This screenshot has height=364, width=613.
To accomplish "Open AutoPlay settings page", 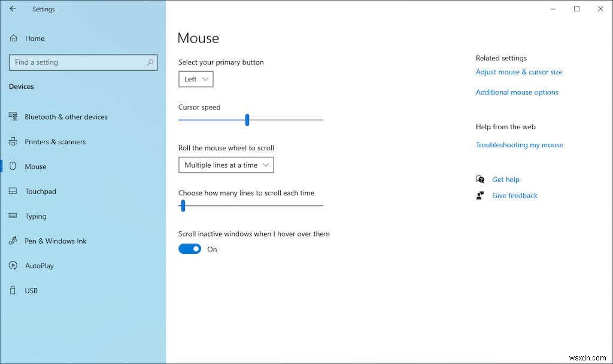I will 40,266.
